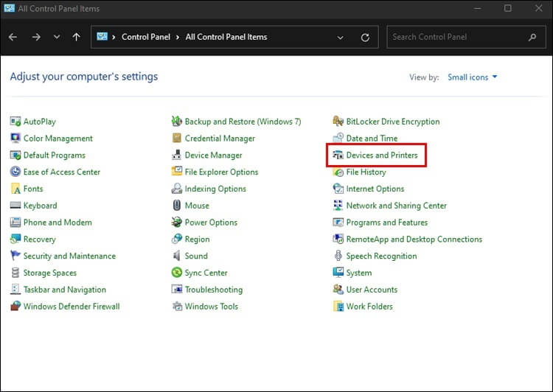Image resolution: width=553 pixels, height=392 pixels.
Task: Click the Keyboard icon
Action: pos(15,205)
